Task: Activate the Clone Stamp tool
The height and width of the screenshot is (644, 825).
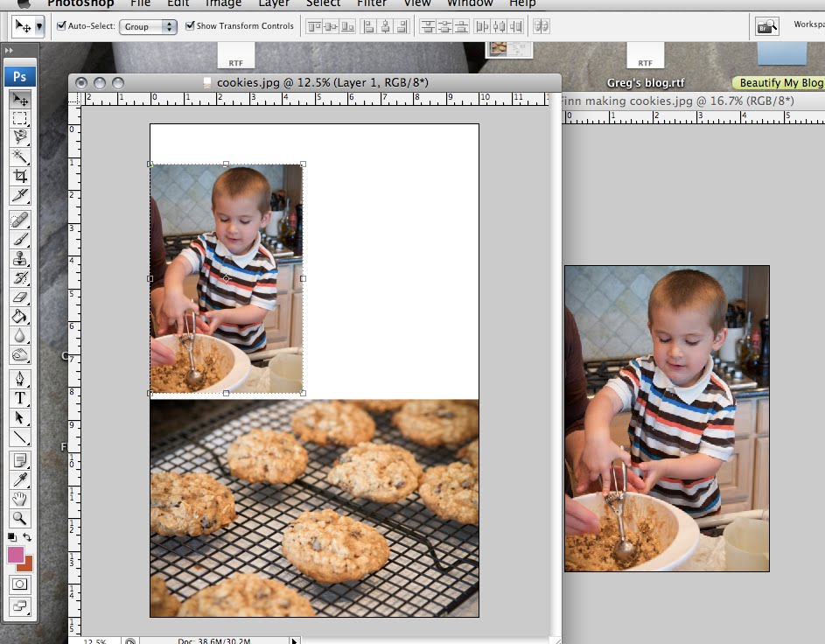Action: point(19,258)
